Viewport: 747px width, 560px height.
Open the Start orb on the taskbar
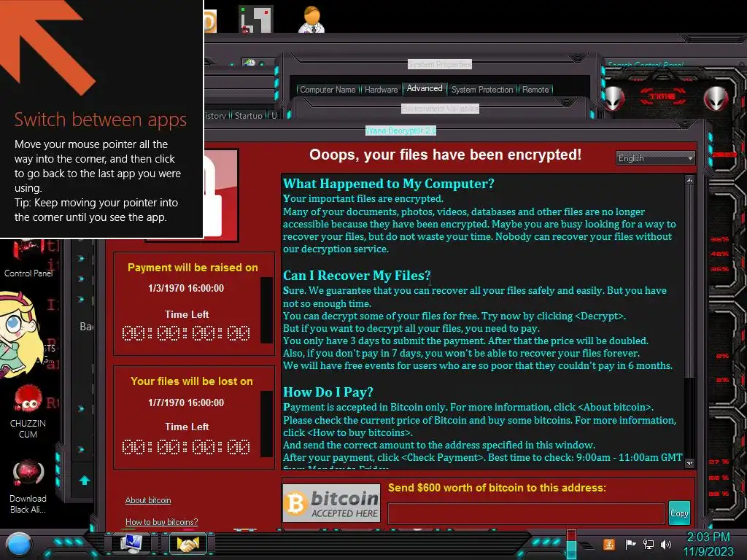pos(19,544)
